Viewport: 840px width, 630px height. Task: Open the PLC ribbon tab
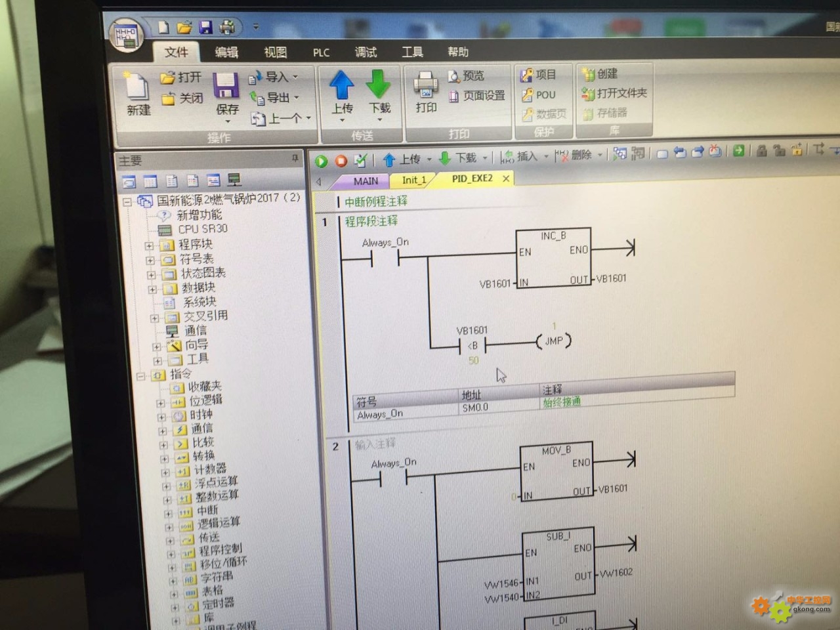click(321, 52)
